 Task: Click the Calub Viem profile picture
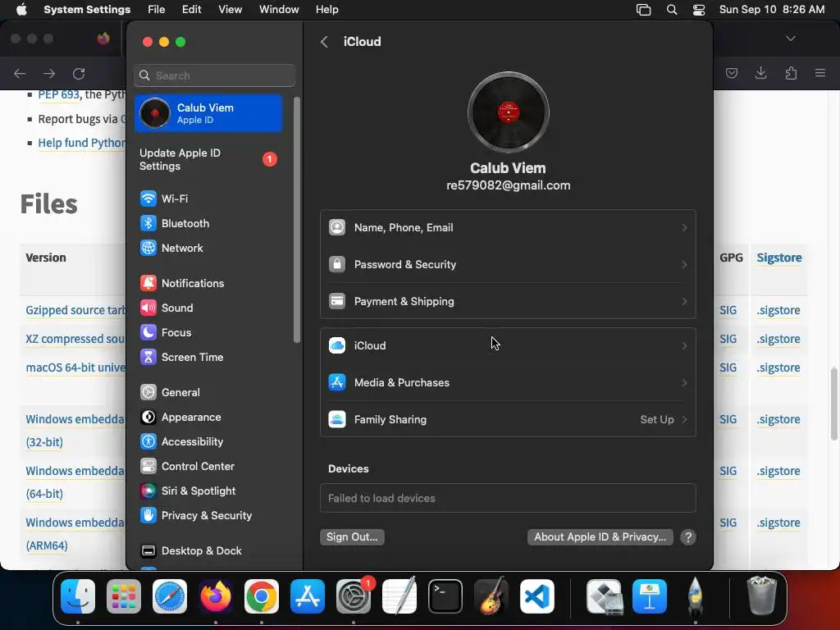(508, 112)
